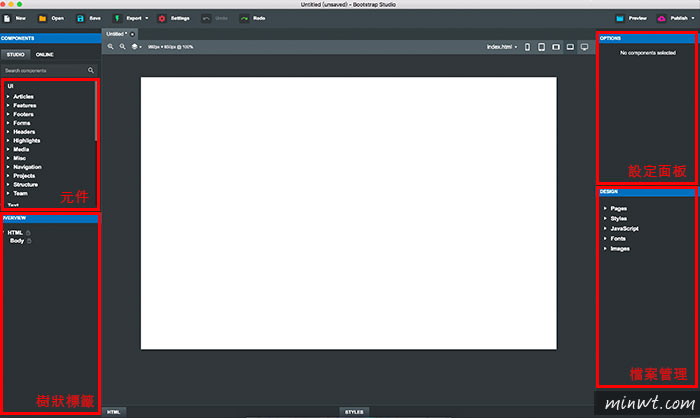Expand the Projects component group
Image resolution: width=700 pixels, height=418 pixels.
[x=8, y=176]
